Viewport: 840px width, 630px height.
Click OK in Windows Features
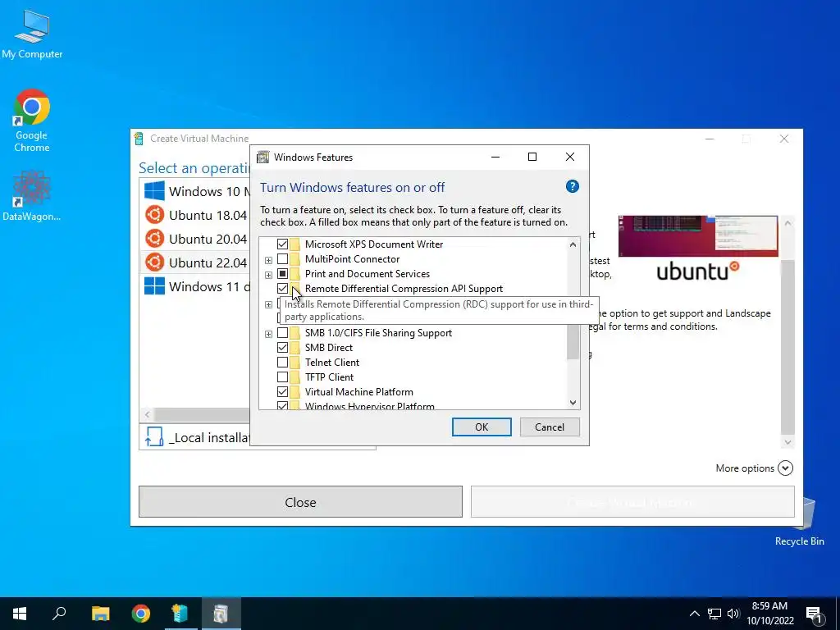[482, 427]
